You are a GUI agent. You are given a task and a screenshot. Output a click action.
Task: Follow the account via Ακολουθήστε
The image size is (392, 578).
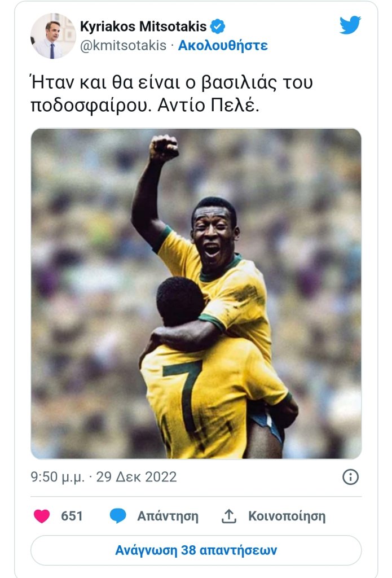click(223, 45)
